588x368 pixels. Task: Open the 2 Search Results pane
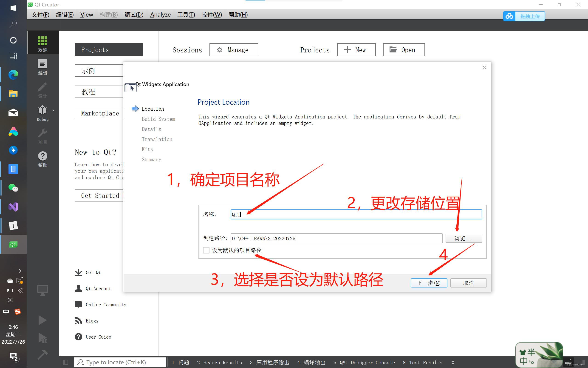click(219, 362)
